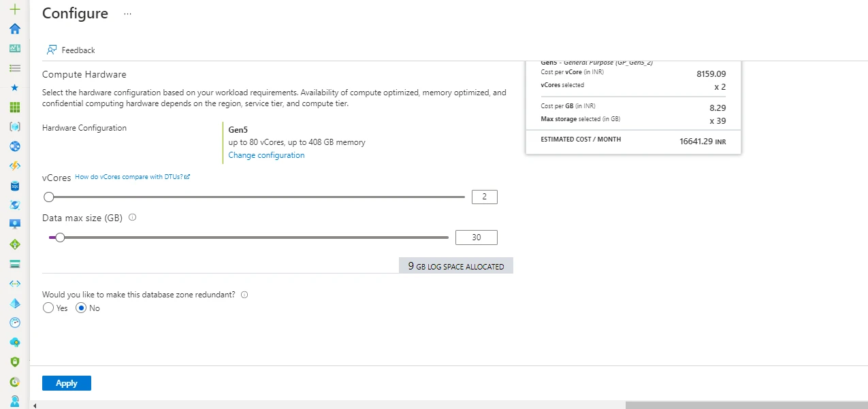
Task: Open the SQL databases icon
Action: (14, 185)
